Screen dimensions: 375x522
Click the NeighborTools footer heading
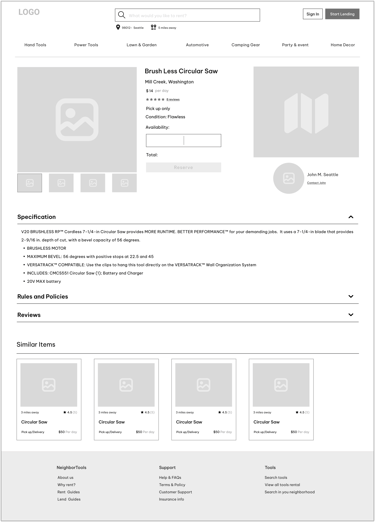coord(71,467)
